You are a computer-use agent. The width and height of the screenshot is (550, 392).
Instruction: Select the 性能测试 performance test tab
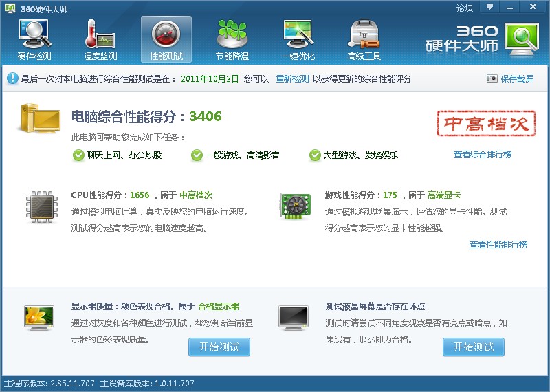(166, 40)
